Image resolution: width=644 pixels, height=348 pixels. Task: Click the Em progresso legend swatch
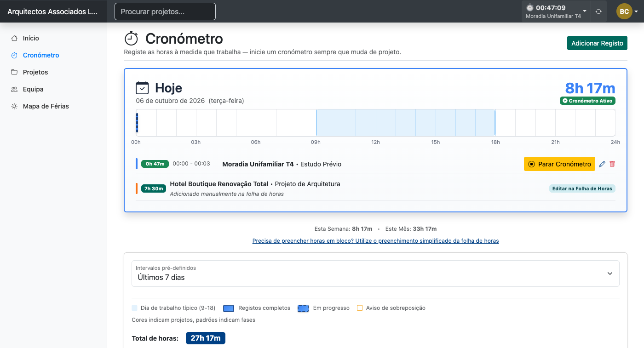(304, 308)
